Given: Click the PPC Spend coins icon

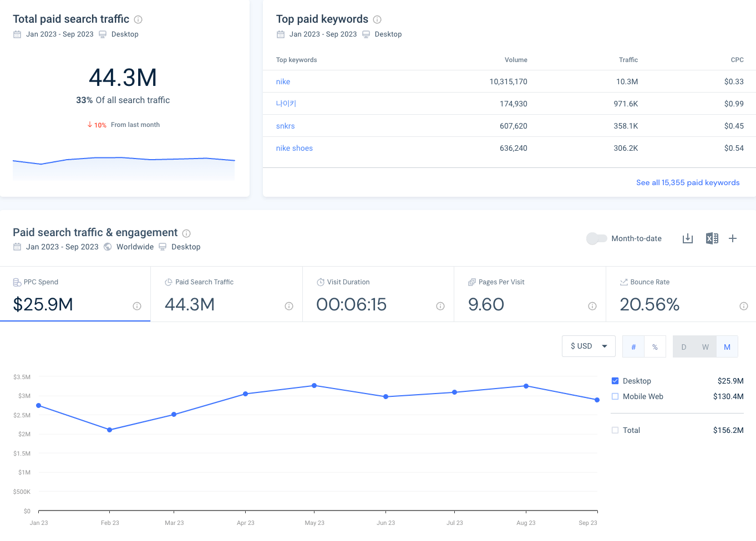Looking at the screenshot, I should click(17, 282).
